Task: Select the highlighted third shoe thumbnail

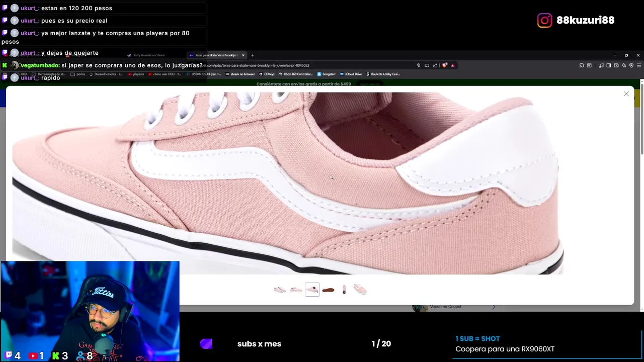Action: 312,290
